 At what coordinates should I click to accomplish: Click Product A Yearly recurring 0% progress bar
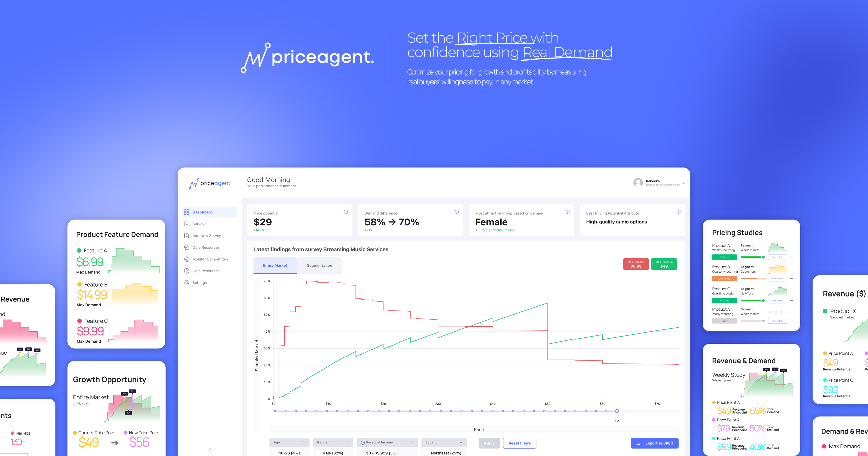point(751,321)
